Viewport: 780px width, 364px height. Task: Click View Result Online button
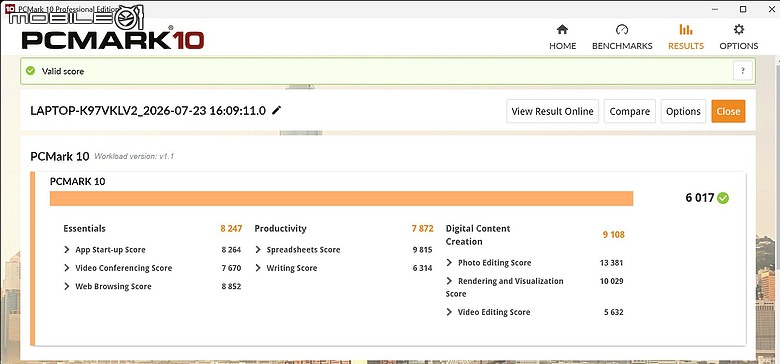[x=552, y=111]
